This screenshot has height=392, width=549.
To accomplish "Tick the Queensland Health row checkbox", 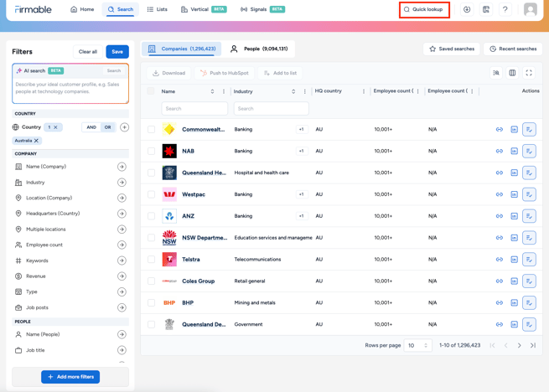I will tap(151, 173).
